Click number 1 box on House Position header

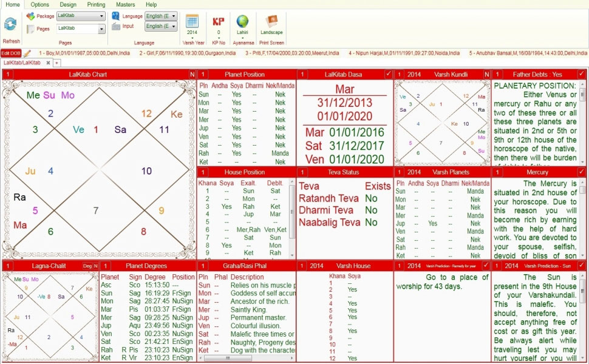[x=202, y=172]
